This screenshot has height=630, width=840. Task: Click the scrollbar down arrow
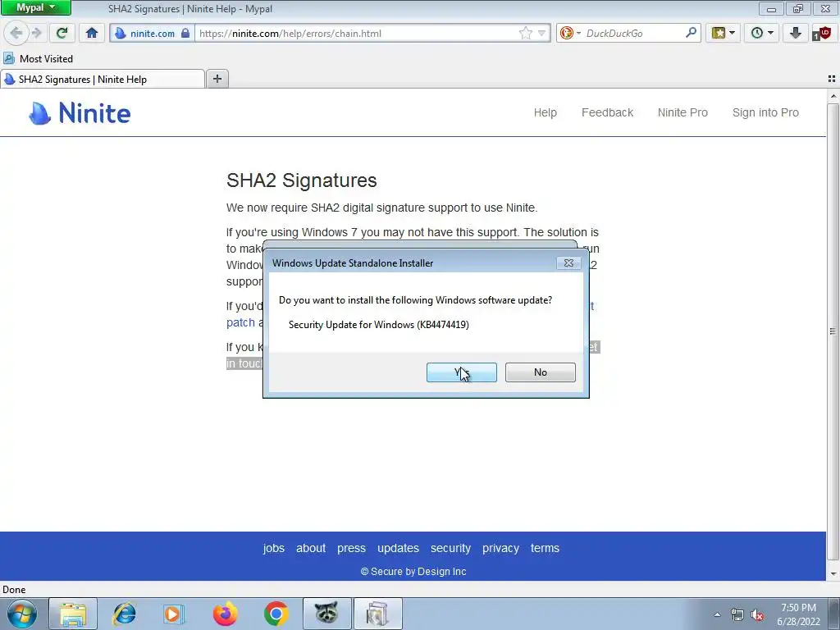pyautogui.click(x=833, y=574)
